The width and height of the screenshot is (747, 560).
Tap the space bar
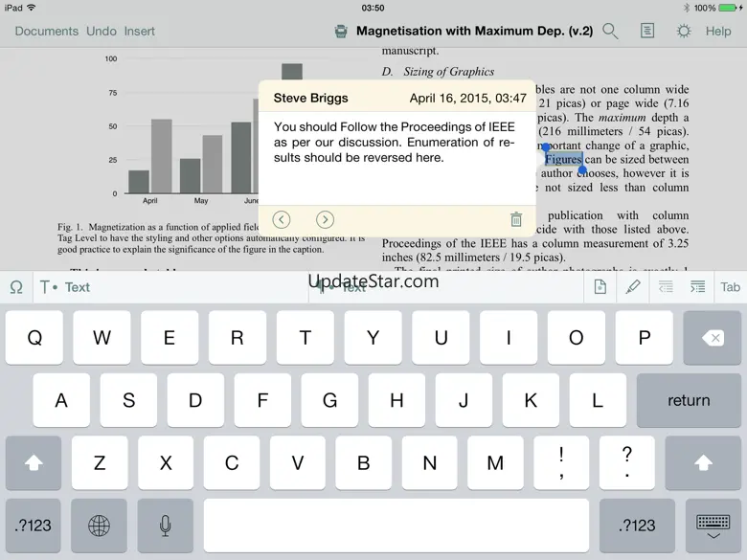click(396, 526)
